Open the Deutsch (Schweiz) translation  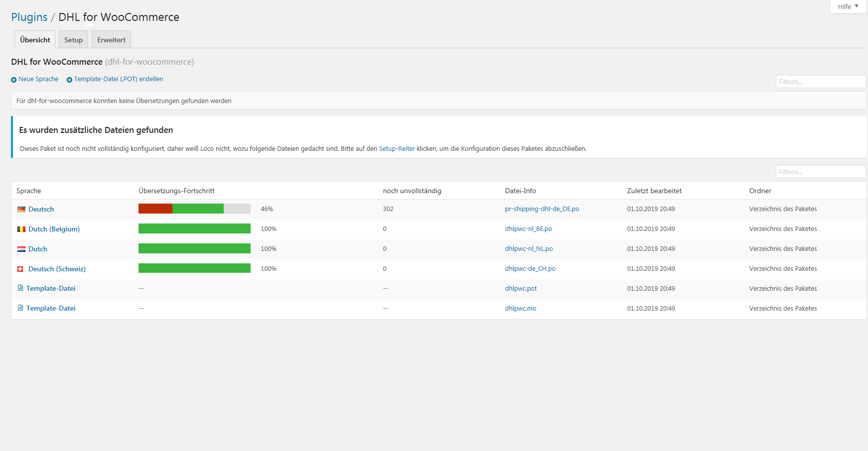57,269
